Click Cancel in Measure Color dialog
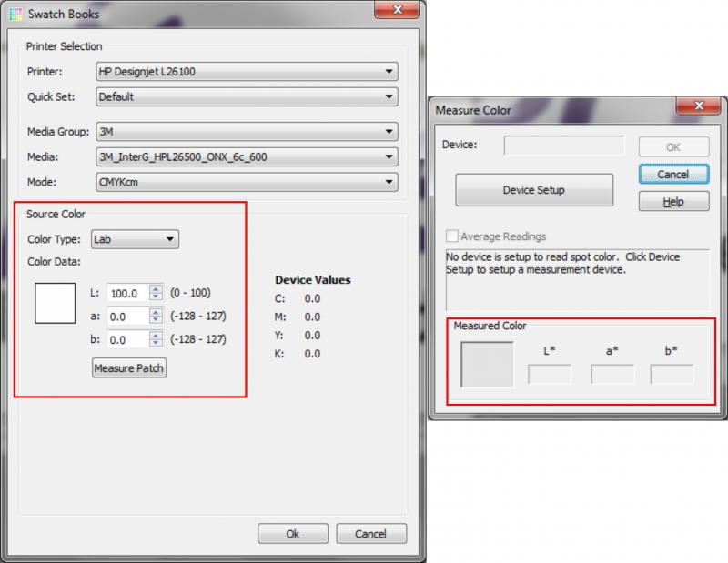 (673, 174)
